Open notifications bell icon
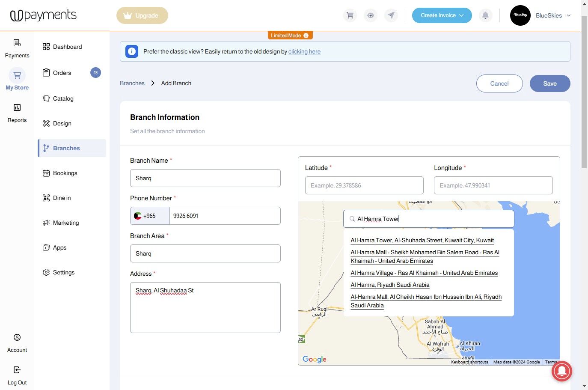Viewport: 588px width, 390px height. (485, 15)
